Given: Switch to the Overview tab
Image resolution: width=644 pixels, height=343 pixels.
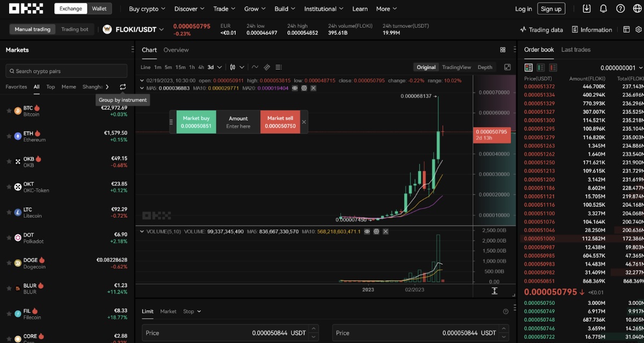Looking at the screenshot, I should pyautogui.click(x=176, y=50).
